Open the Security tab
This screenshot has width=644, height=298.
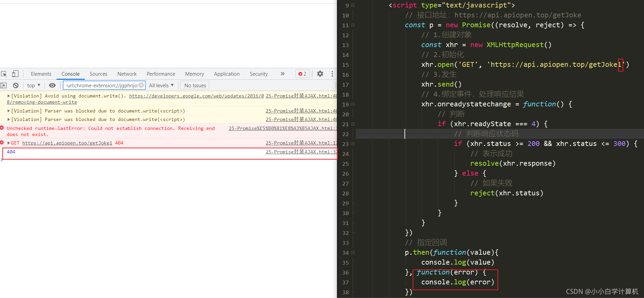coord(259,74)
